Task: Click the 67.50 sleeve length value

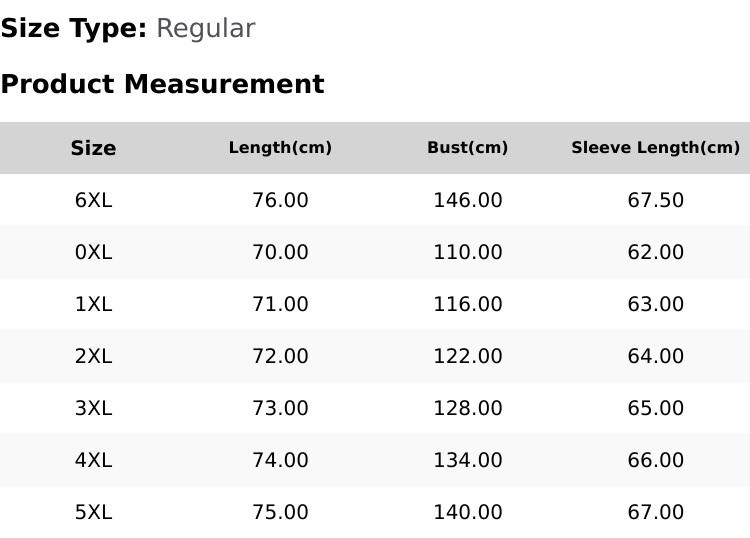Action: [x=656, y=200]
